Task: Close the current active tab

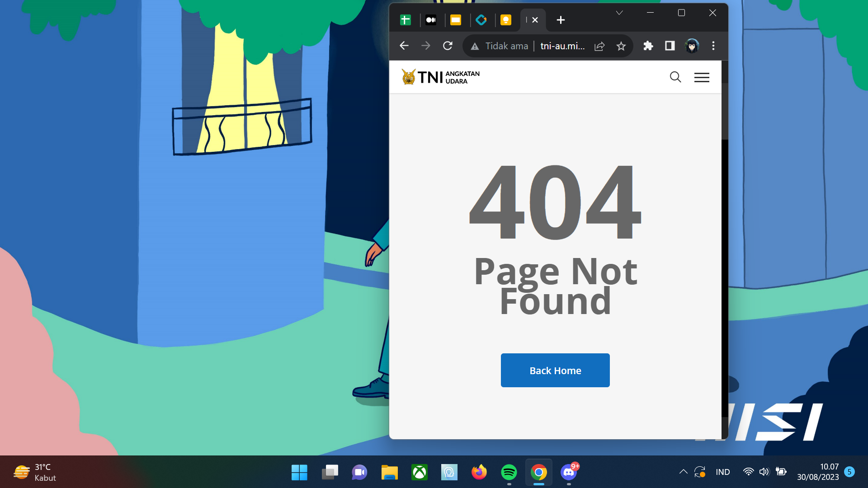Action: 535,20
